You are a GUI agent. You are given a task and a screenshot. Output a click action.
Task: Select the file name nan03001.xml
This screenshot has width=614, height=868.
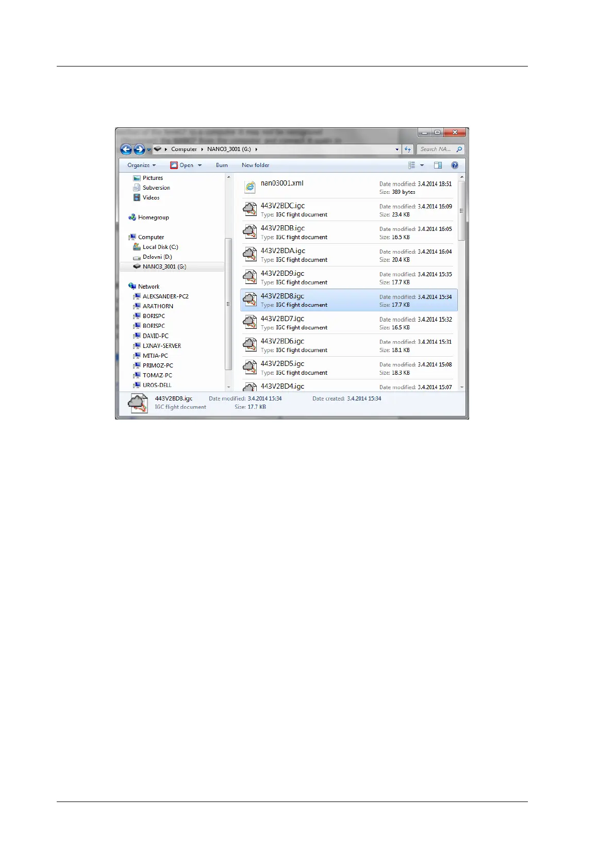(x=282, y=183)
